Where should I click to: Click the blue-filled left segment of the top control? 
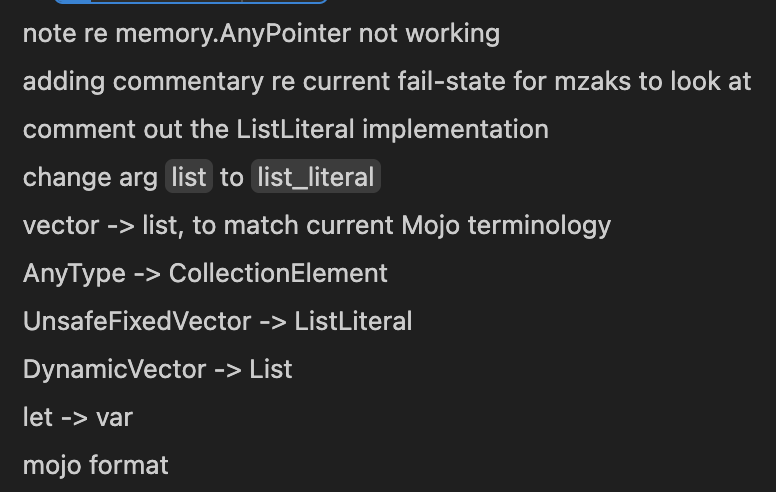pyautogui.click(x=72, y=1)
